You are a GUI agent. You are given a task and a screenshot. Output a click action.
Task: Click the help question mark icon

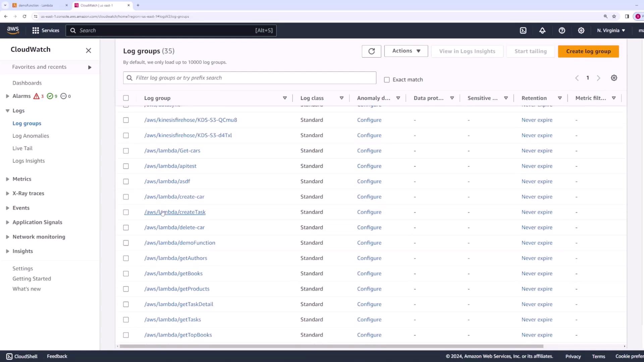pyautogui.click(x=562, y=31)
